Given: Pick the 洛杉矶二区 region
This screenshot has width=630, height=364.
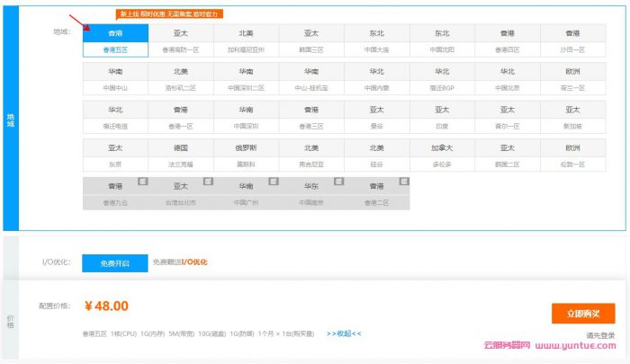Looking at the screenshot, I should 181,79.
